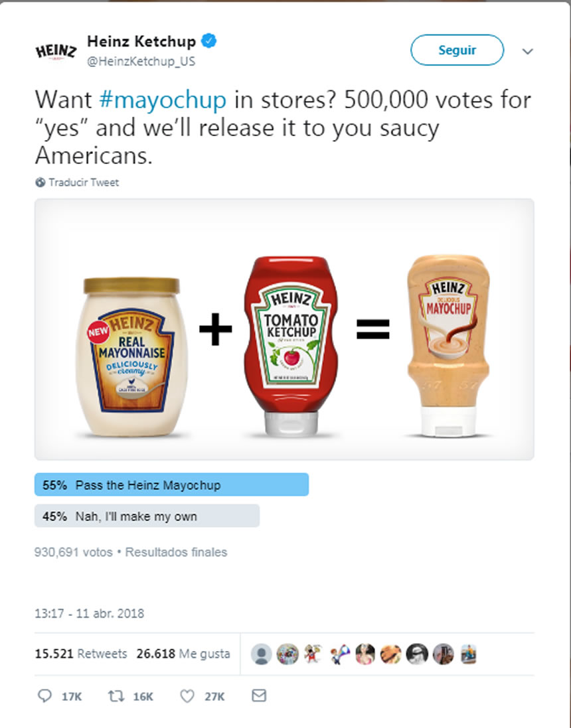The width and height of the screenshot is (571, 728).
Task: Click the reply speech bubble icon
Action: click(45, 696)
